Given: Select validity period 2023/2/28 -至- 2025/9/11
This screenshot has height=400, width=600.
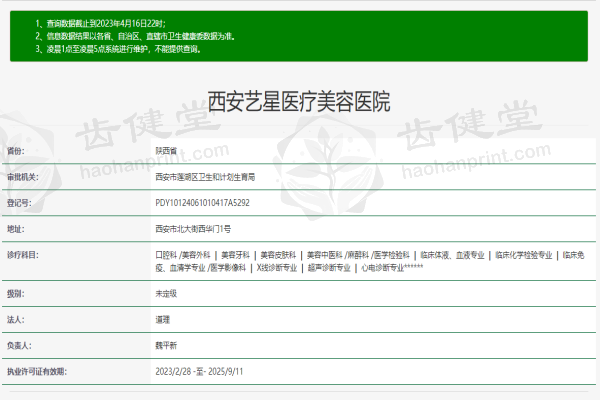Looking at the screenshot, I should (x=199, y=371).
